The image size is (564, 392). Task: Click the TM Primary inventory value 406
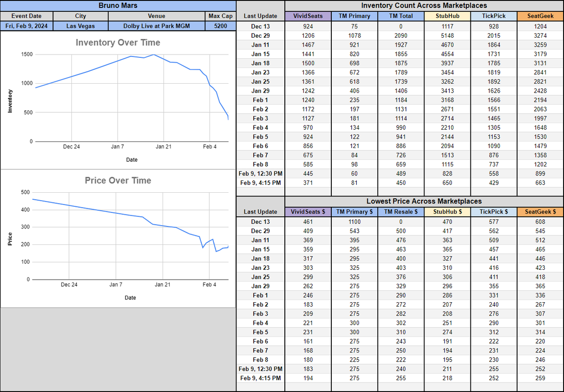coord(354,91)
